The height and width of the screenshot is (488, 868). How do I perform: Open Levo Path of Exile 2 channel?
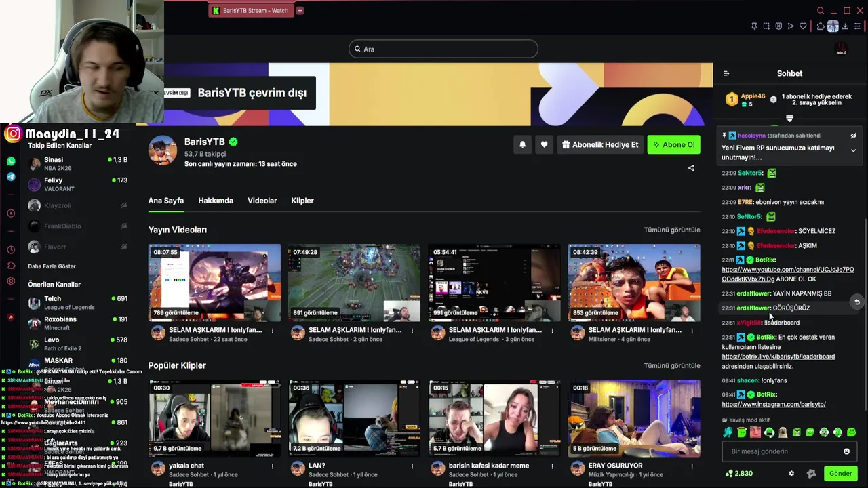[77, 344]
